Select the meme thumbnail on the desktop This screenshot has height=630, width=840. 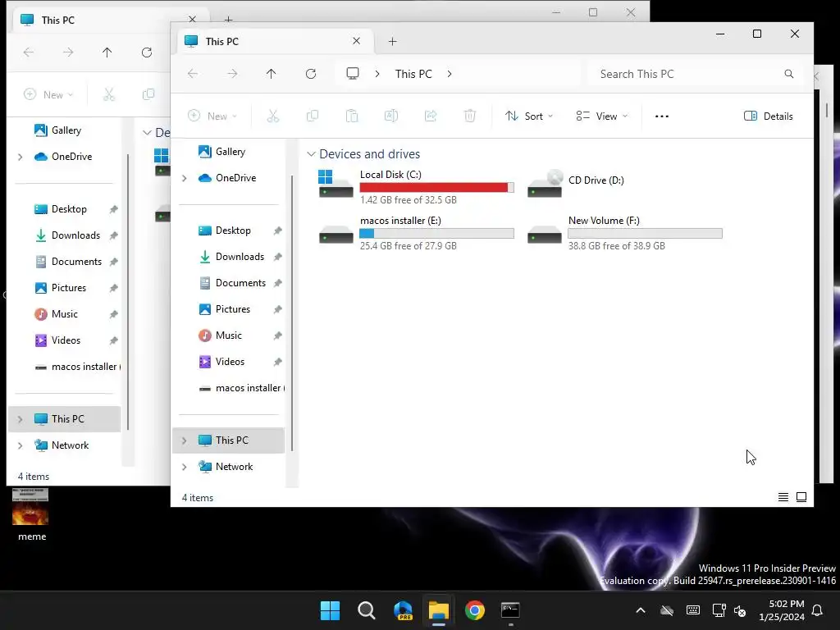[x=30, y=506]
